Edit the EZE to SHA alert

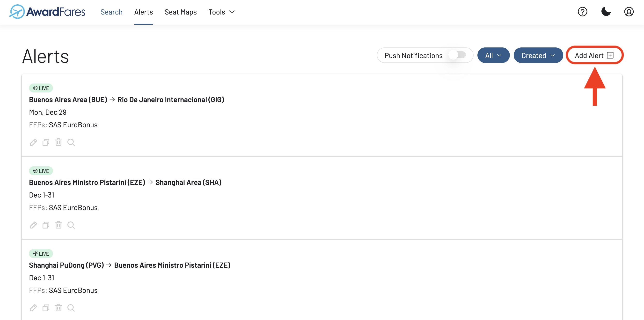pyautogui.click(x=33, y=225)
